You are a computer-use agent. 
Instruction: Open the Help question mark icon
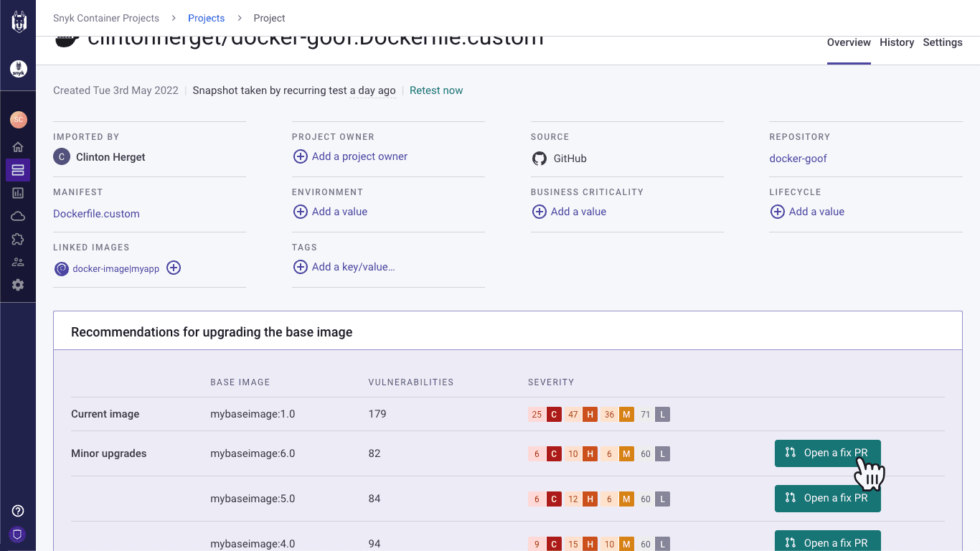tap(18, 511)
